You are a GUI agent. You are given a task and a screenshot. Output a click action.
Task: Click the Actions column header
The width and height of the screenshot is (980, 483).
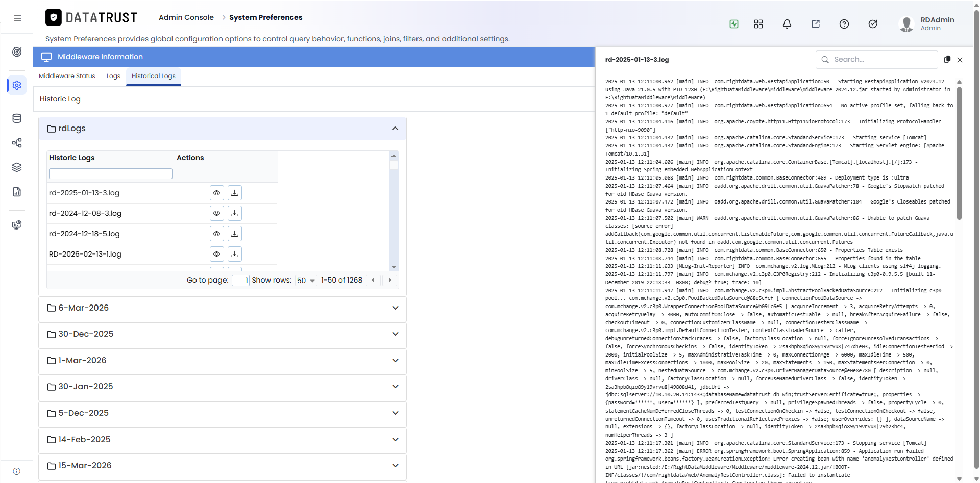[190, 158]
